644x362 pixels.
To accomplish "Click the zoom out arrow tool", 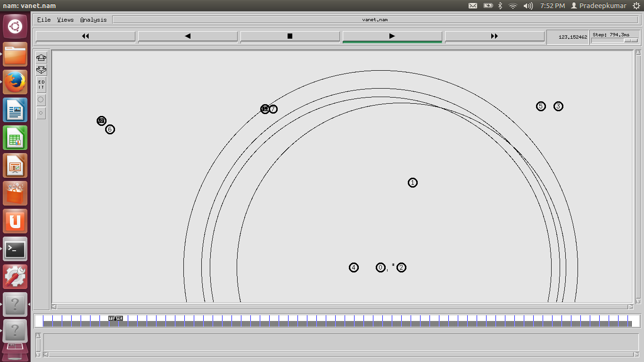I will 41,70.
